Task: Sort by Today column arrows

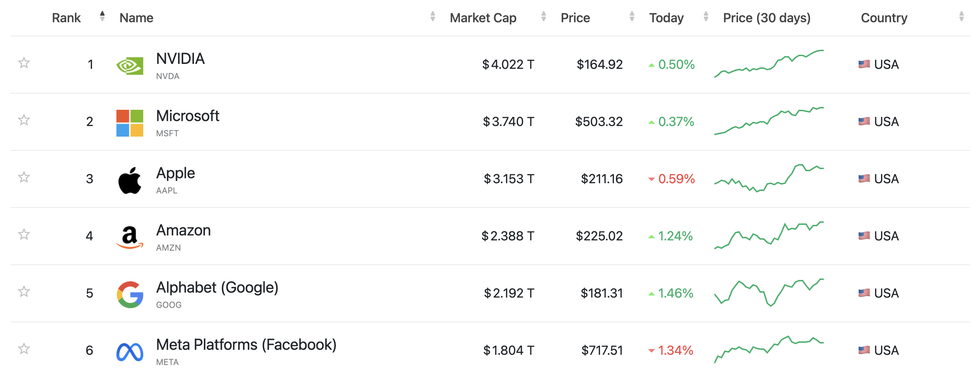Action: (706, 16)
